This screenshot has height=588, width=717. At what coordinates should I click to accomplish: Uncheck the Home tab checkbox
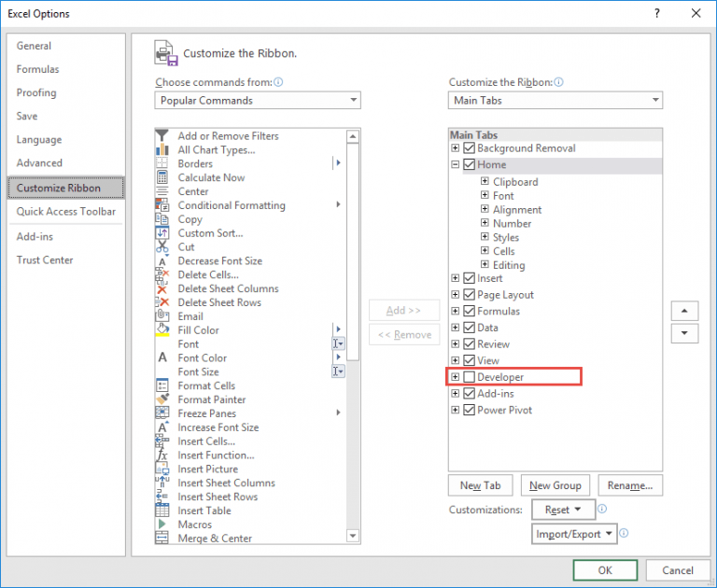click(469, 164)
